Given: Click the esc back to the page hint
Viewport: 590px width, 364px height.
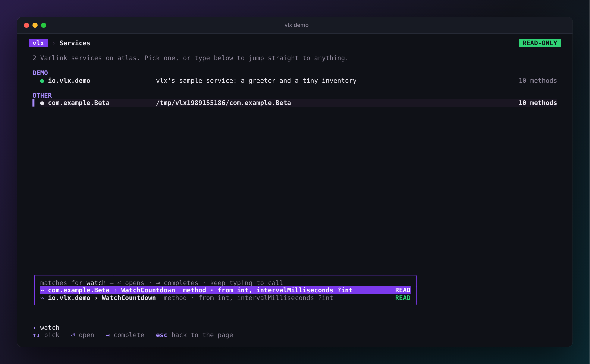Looking at the screenshot, I should tap(195, 335).
